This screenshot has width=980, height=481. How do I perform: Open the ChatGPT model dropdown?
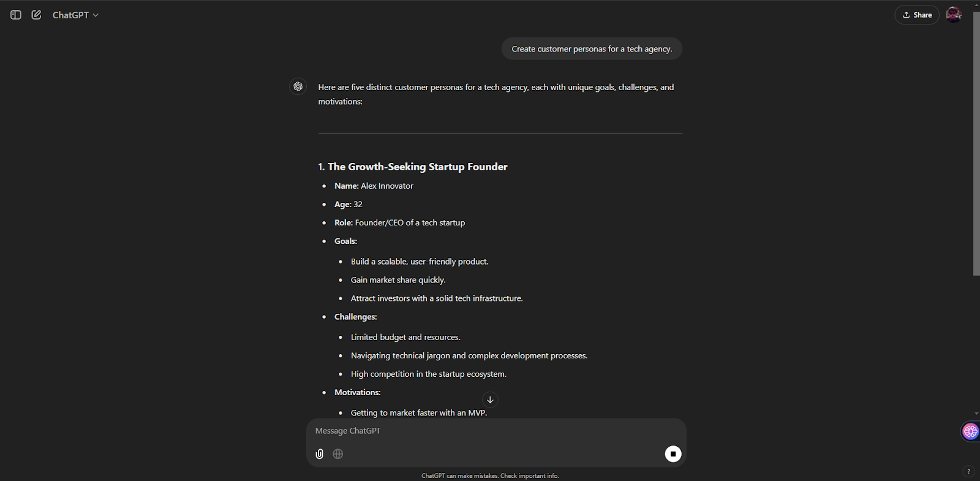75,15
